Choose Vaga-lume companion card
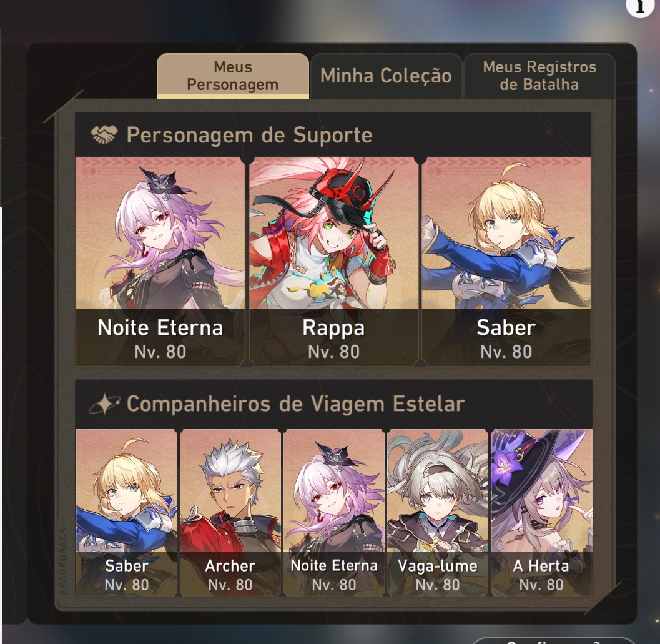This screenshot has width=660, height=644. [438, 512]
